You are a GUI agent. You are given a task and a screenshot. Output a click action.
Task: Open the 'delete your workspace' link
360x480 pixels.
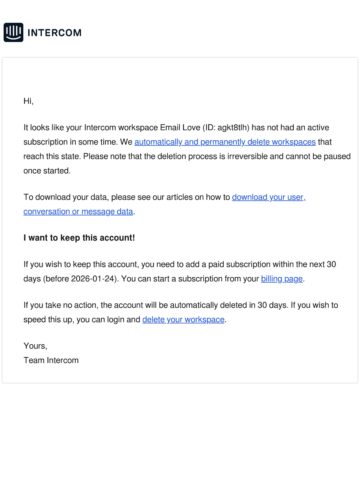pos(183,319)
